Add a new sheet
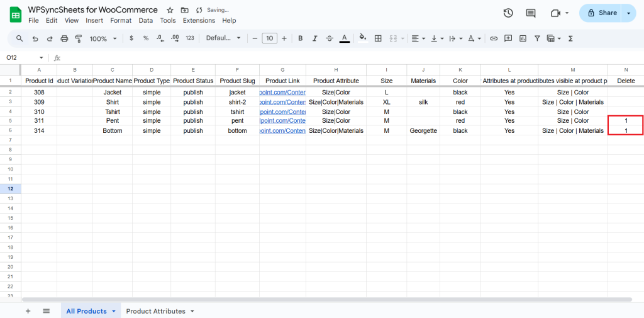 [x=28, y=311]
